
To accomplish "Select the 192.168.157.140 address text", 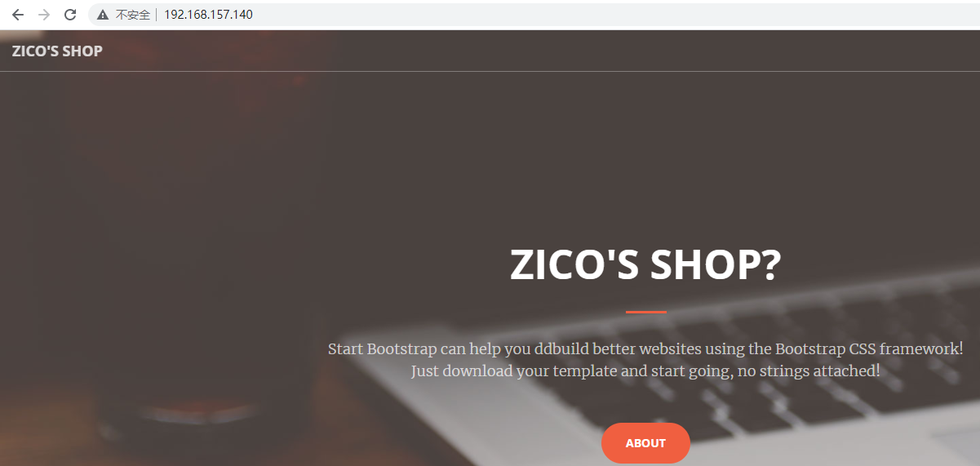I will click(x=208, y=15).
